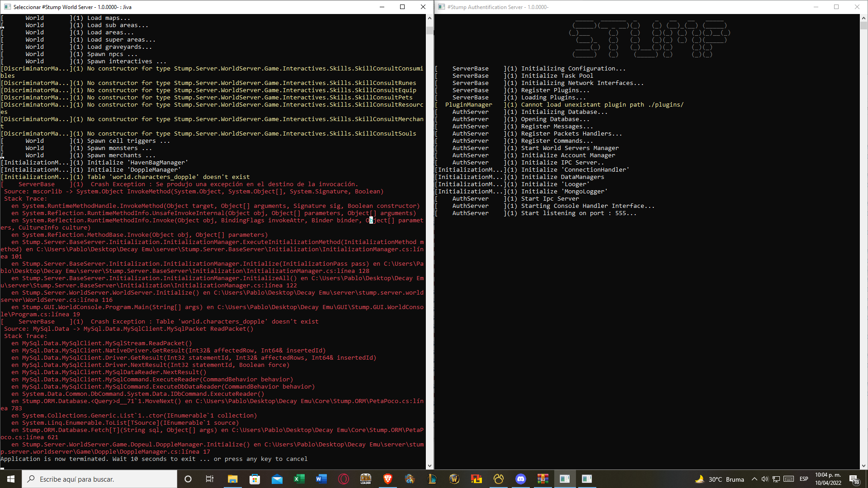Viewport: 868px width, 488px height.
Task: Open the clock showing 10:04 p. m.
Action: (x=828, y=479)
